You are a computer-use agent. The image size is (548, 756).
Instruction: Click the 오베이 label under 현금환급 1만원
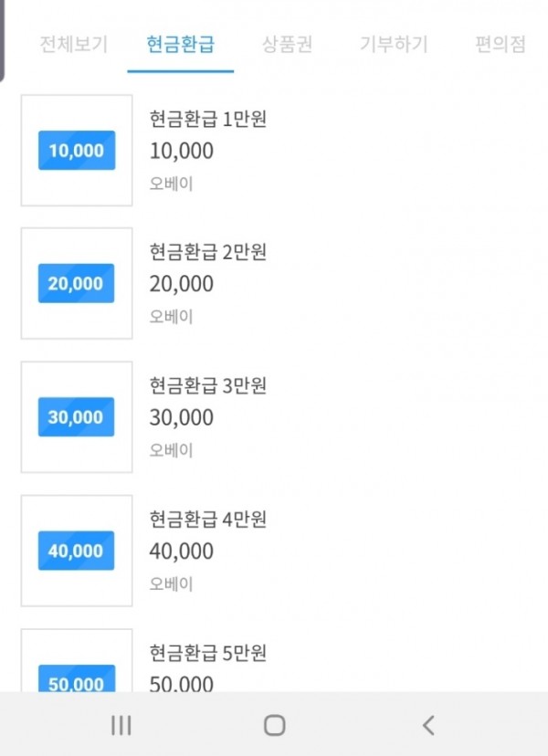click(x=172, y=184)
